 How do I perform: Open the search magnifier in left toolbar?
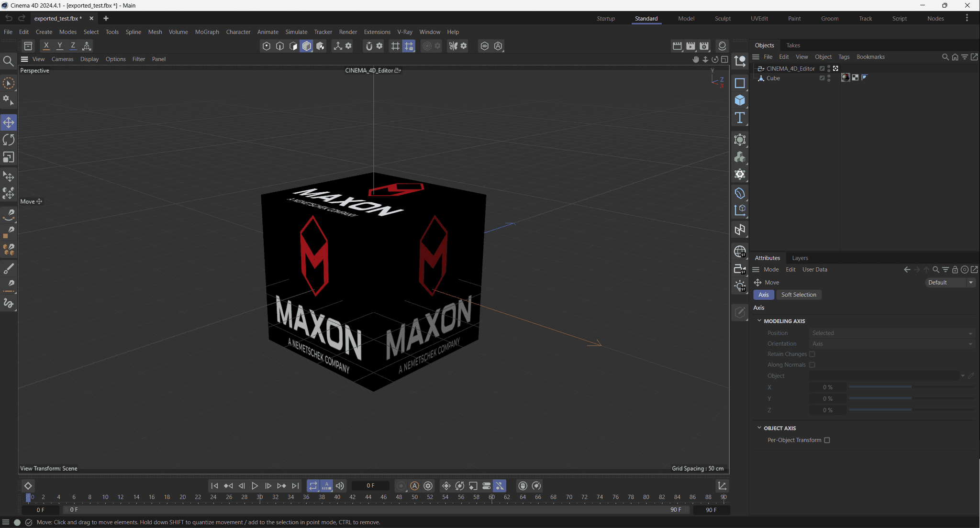[x=9, y=61]
